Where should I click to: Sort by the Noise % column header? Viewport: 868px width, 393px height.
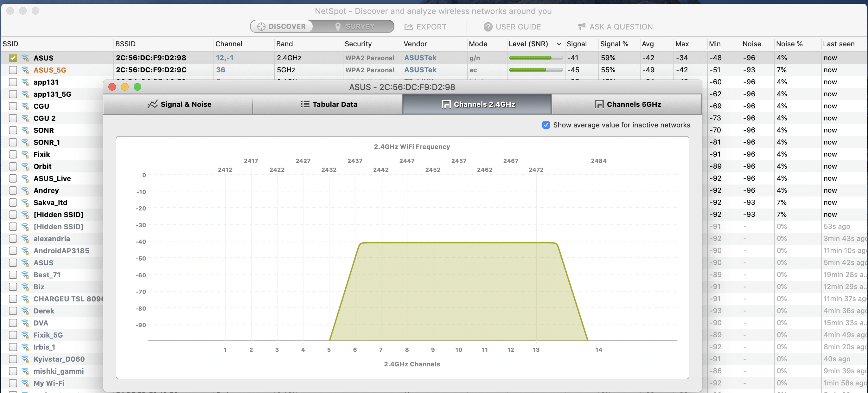(x=797, y=44)
